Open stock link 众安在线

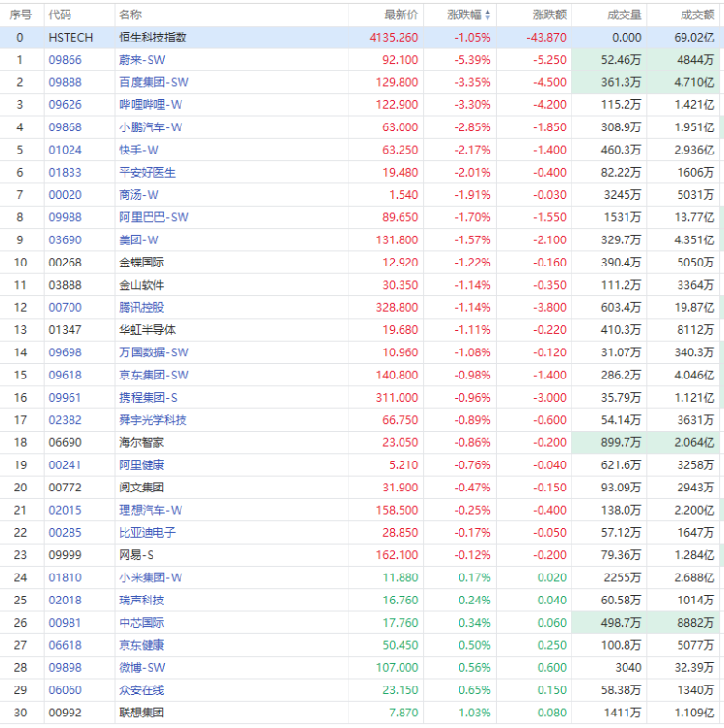pos(142,690)
